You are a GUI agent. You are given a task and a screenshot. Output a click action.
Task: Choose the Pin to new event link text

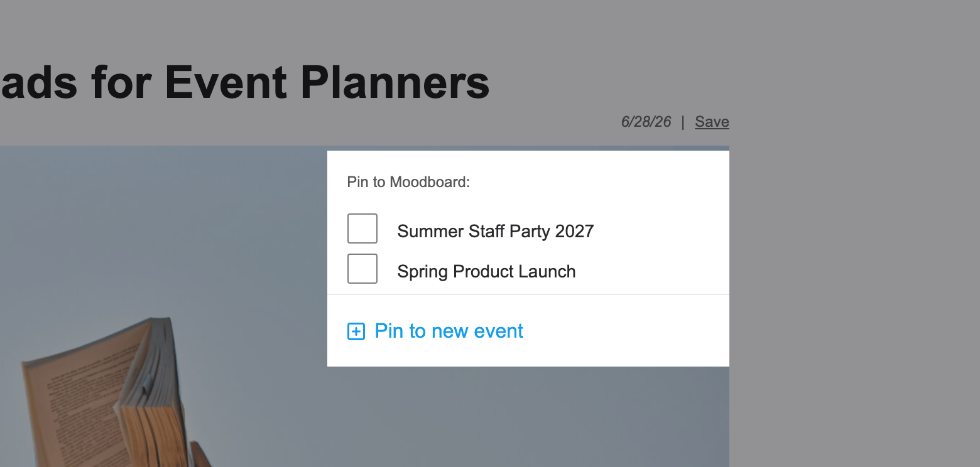[449, 331]
